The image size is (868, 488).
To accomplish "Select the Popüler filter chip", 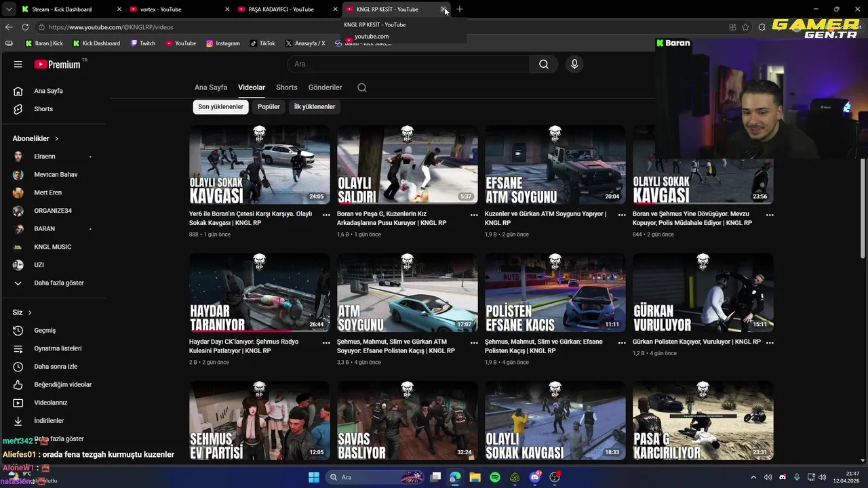I will tap(269, 107).
